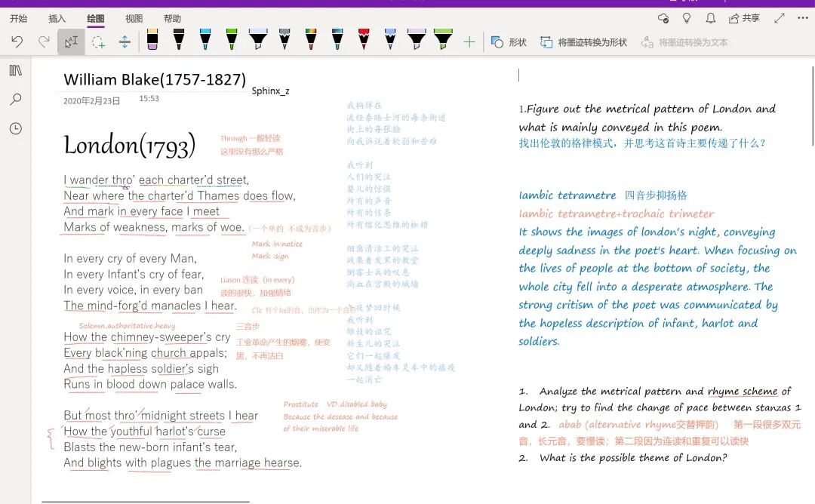Open the notifications bell
Screen dimensions: 815x504
click(711, 18)
